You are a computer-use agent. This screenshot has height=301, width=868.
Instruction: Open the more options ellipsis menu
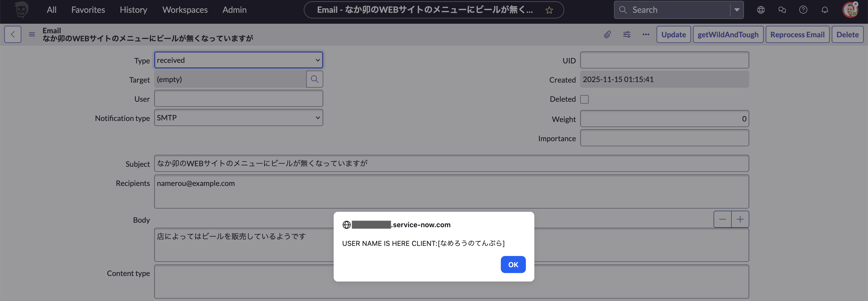click(646, 34)
